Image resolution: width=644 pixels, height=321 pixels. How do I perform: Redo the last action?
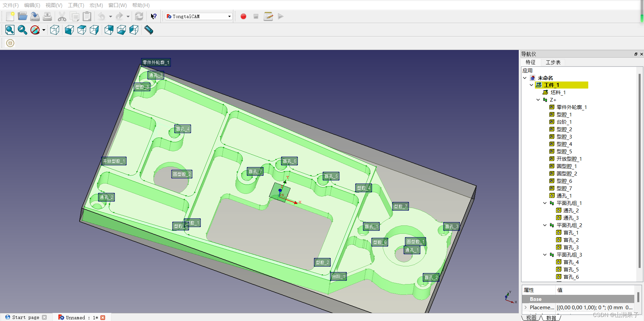click(x=119, y=16)
